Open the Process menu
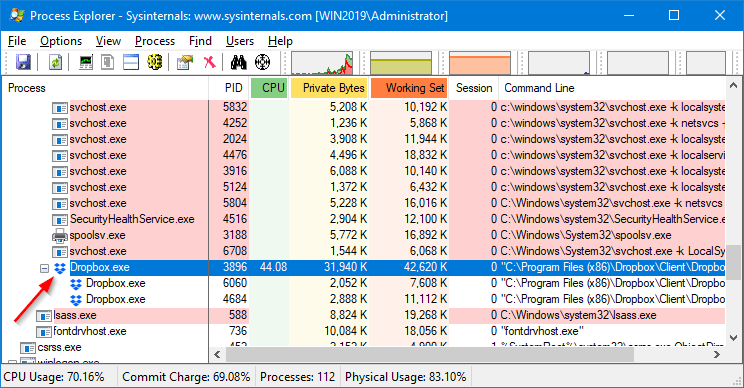 [x=155, y=41]
